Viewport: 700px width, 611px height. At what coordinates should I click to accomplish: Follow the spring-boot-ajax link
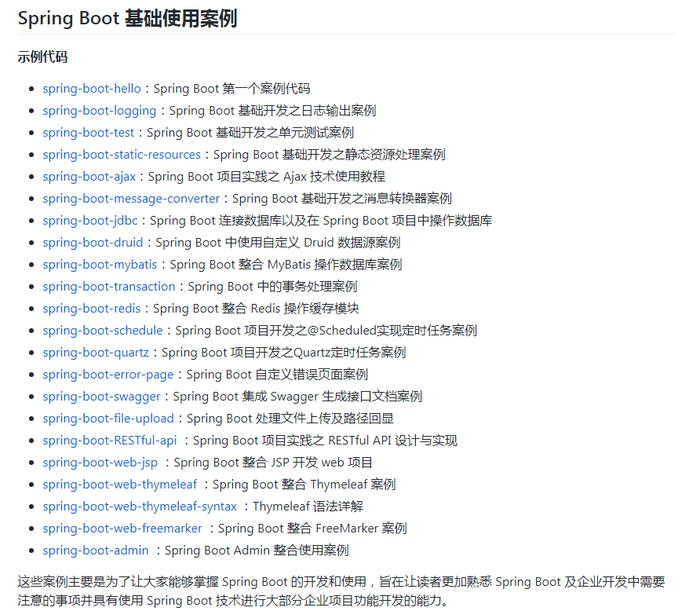89,177
